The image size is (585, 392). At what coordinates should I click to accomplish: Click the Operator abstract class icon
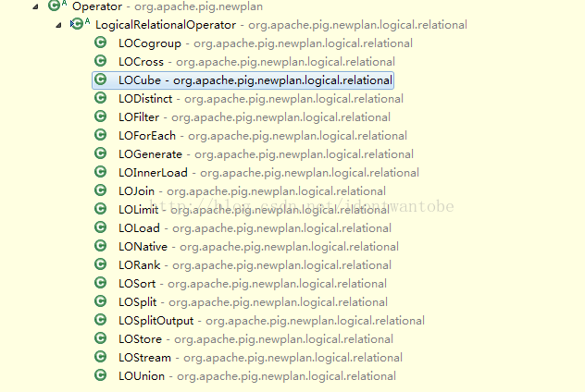55,6
